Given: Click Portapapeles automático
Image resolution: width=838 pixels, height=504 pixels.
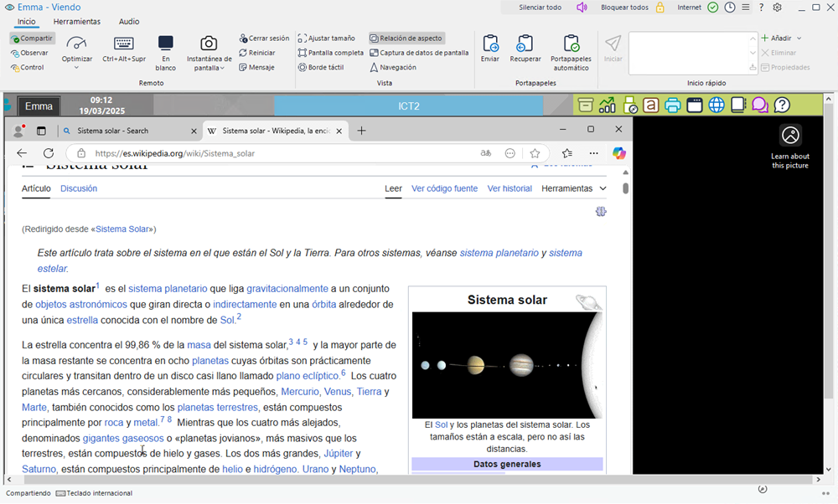Looking at the screenshot, I should tap(571, 53).
